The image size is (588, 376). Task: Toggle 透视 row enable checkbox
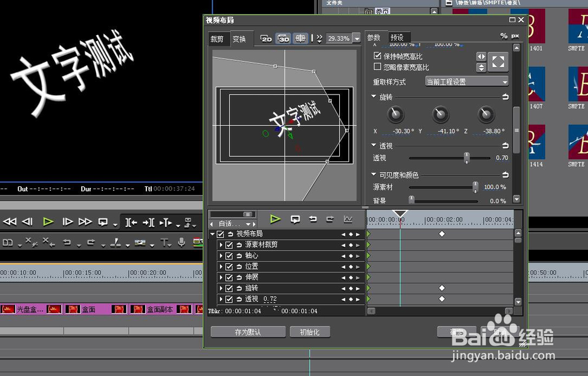pos(229,300)
